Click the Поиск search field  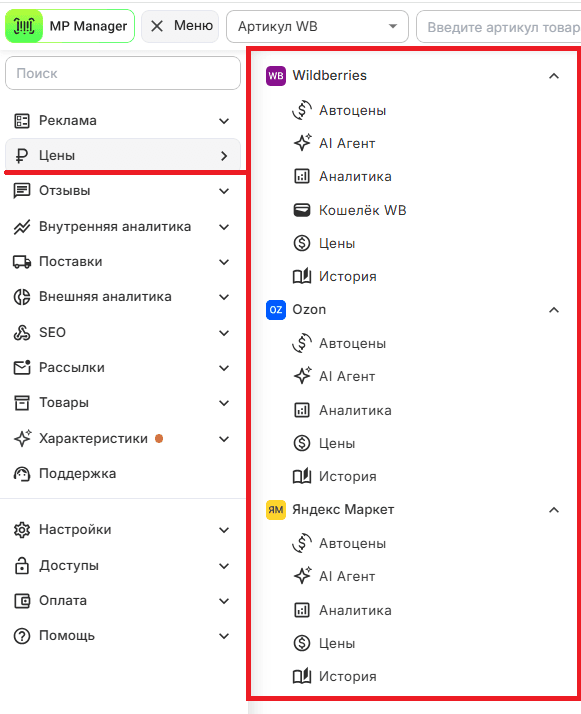pos(122,73)
